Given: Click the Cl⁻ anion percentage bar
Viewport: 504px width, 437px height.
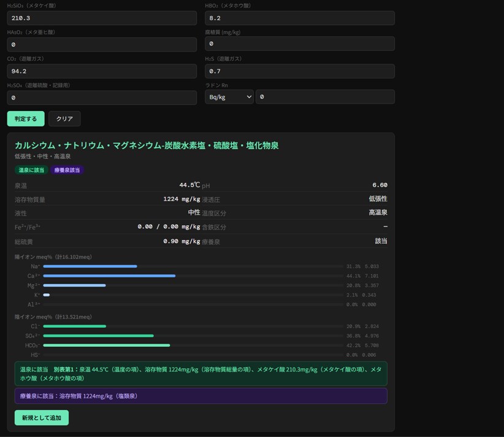Looking at the screenshot, I should 193,327.
